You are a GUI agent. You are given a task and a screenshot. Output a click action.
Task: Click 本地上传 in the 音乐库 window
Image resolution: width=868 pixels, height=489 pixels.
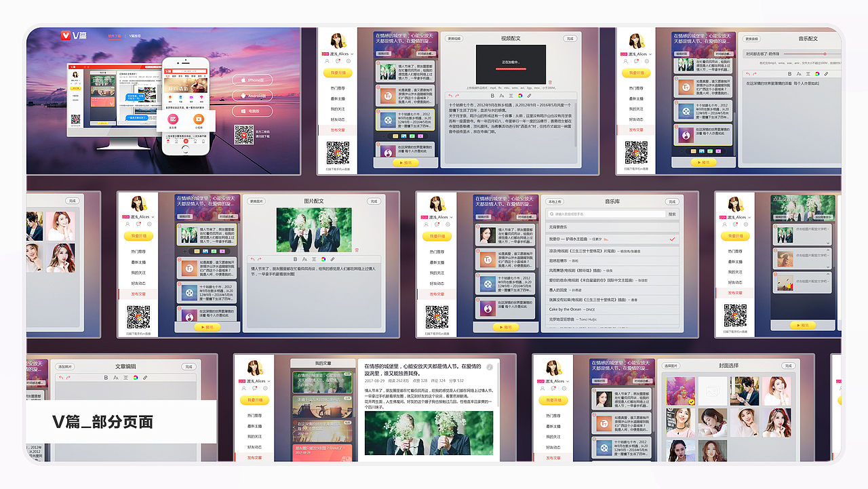(555, 201)
